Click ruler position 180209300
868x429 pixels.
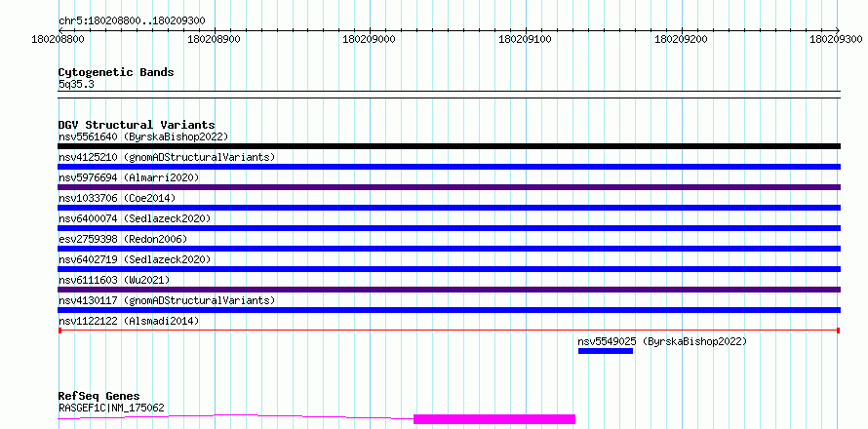click(837, 39)
